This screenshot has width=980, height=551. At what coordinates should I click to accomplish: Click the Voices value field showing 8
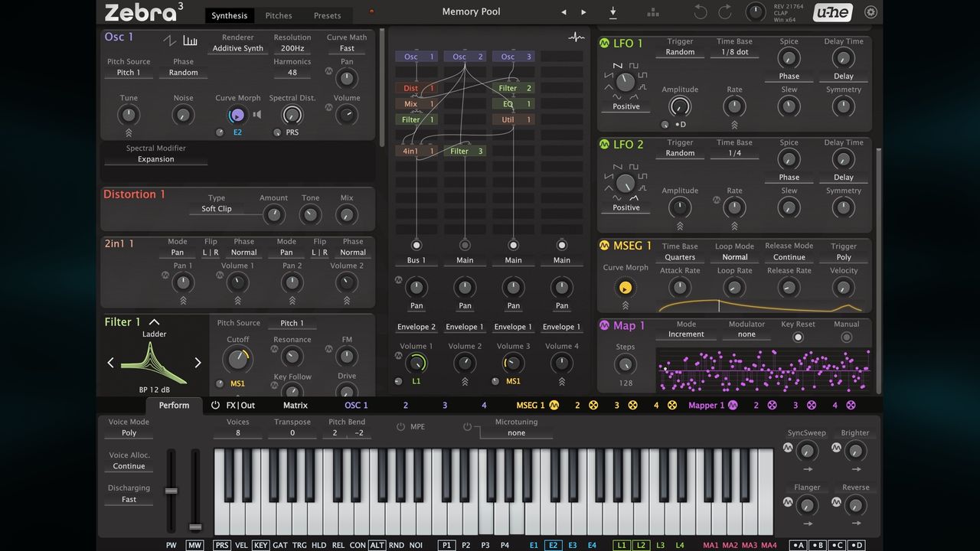coord(238,433)
